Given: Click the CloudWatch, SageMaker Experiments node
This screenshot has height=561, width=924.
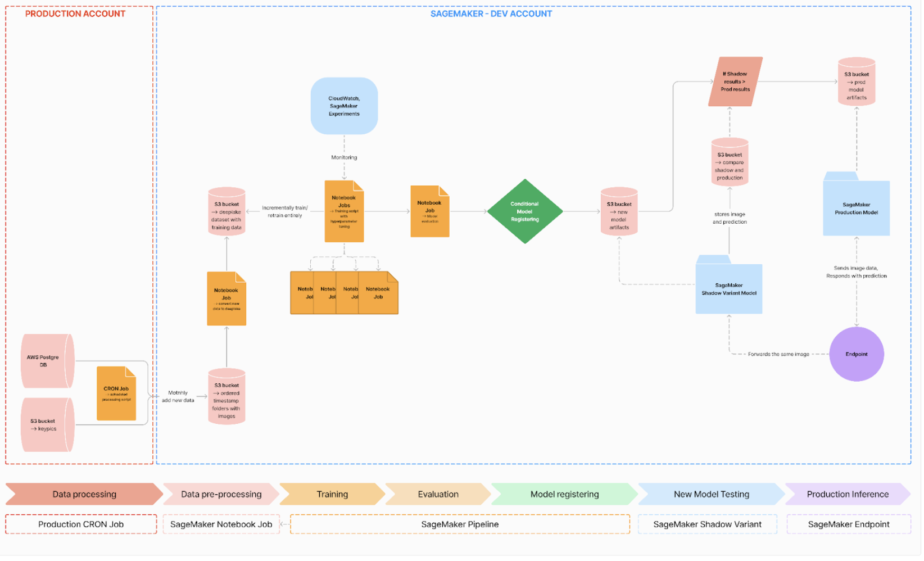Looking at the screenshot, I should tap(345, 106).
